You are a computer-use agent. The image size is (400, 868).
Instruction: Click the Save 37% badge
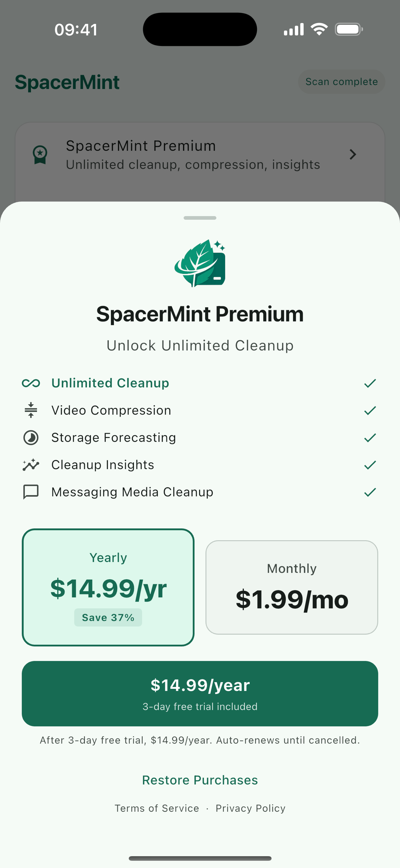click(108, 618)
